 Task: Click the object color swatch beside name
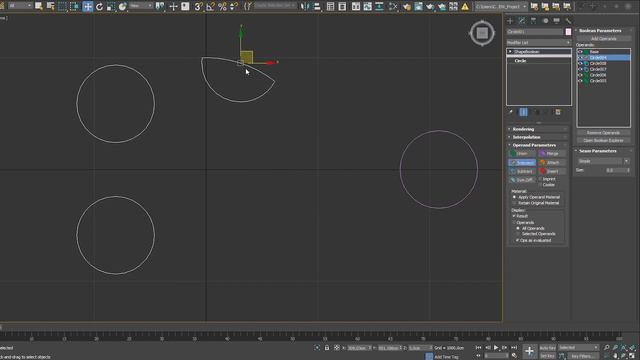tap(568, 32)
